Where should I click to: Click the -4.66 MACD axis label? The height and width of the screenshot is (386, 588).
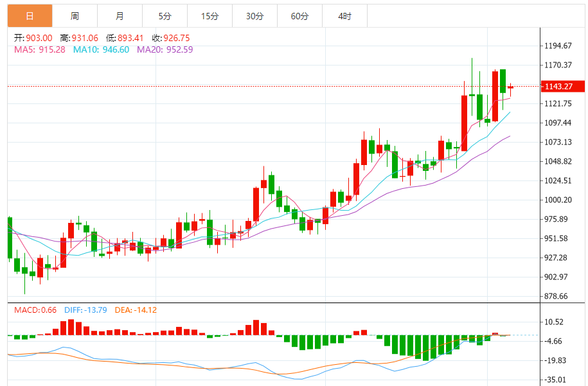tap(553, 342)
